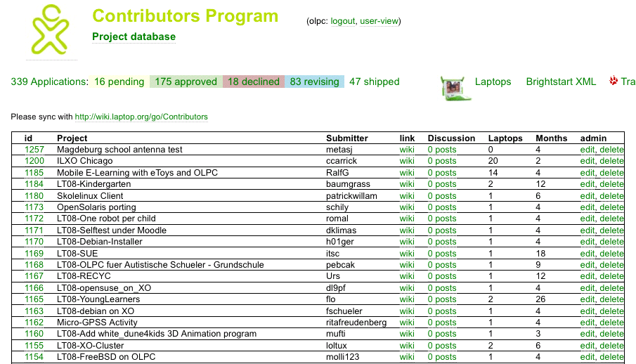Image resolution: width=636 pixels, height=364 pixels.
Task: Open the wiki.laptop.org Contributors URL
Action: coord(141,117)
